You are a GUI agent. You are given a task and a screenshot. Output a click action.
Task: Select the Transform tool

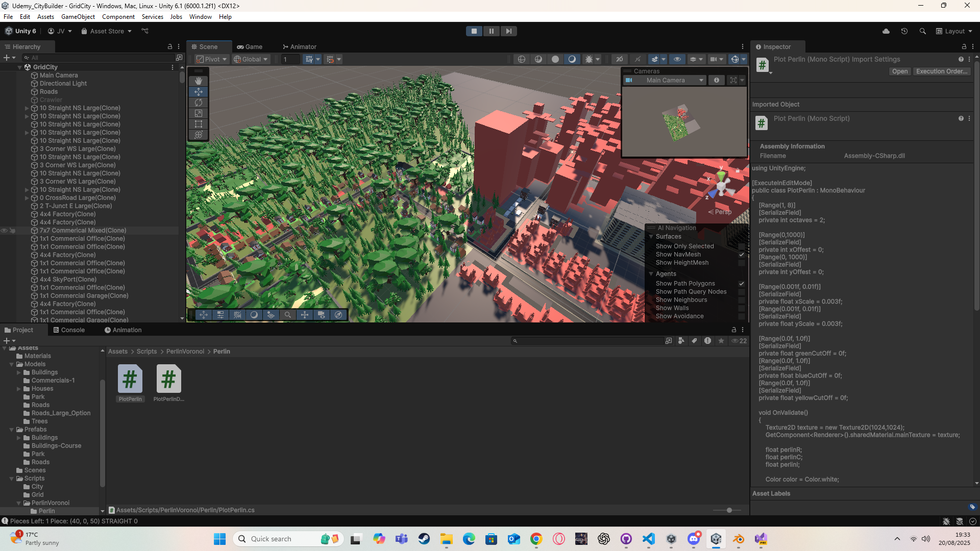click(x=199, y=135)
